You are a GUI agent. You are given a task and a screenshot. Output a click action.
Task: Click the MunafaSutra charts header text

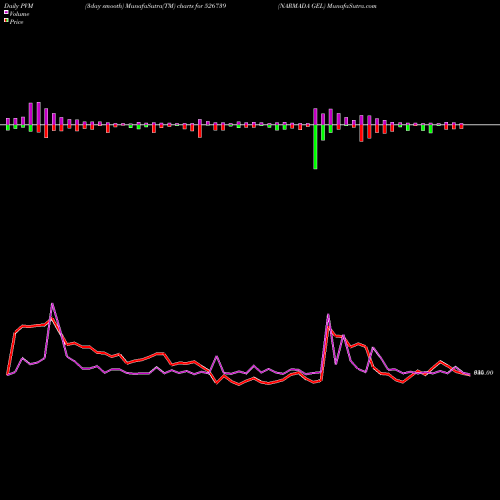point(156,6)
